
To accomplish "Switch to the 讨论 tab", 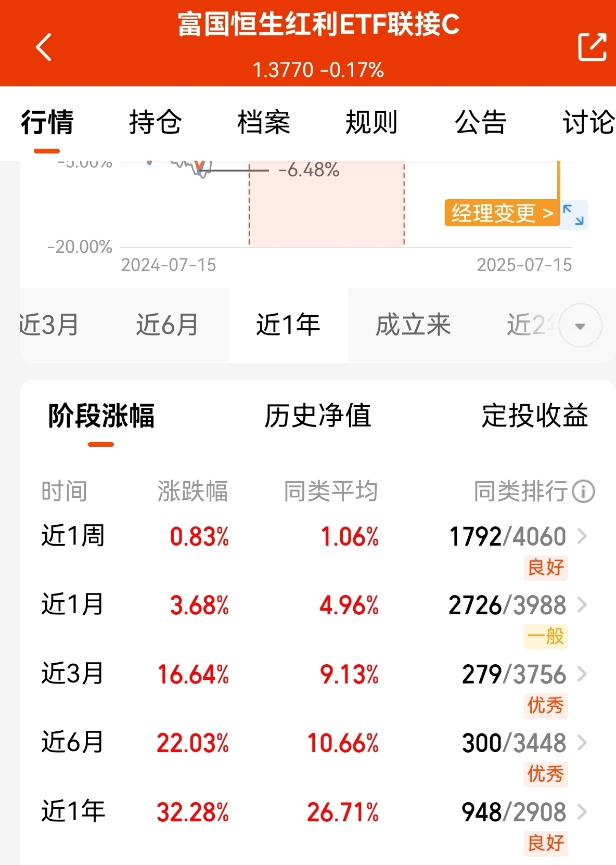I will pos(589,123).
